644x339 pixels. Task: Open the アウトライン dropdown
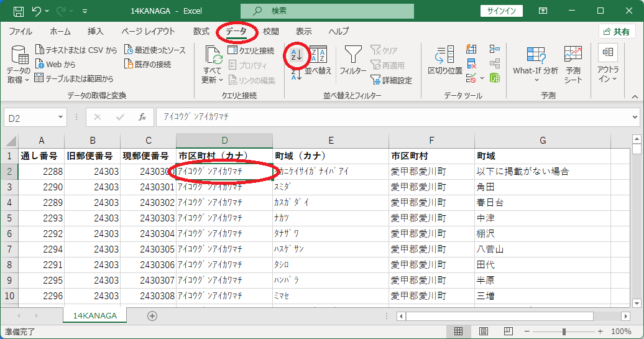click(608, 63)
